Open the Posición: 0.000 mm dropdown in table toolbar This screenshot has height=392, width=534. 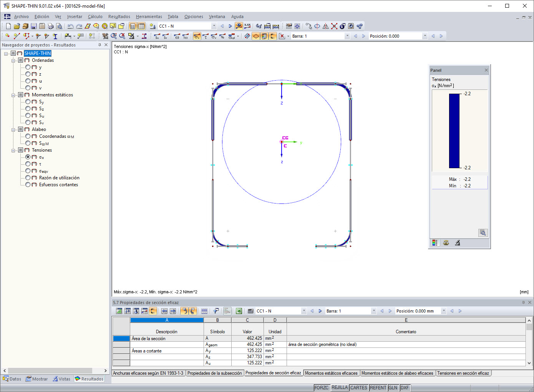444,311
